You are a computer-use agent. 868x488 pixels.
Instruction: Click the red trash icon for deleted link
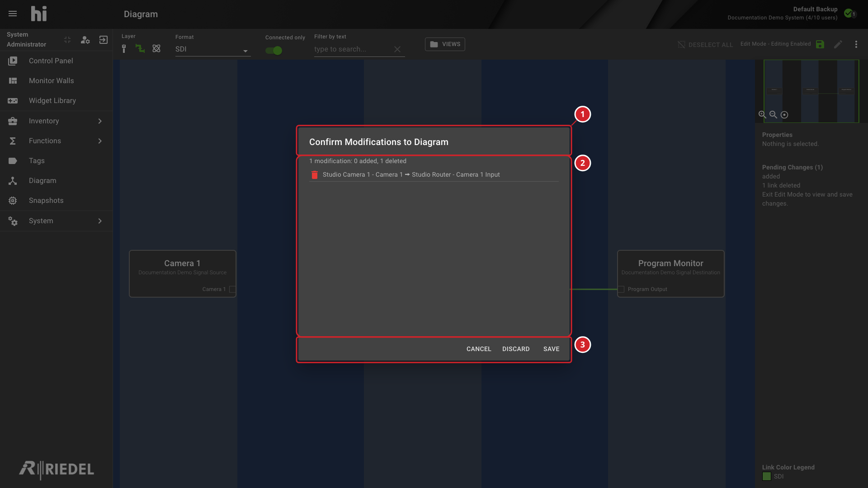coord(315,175)
